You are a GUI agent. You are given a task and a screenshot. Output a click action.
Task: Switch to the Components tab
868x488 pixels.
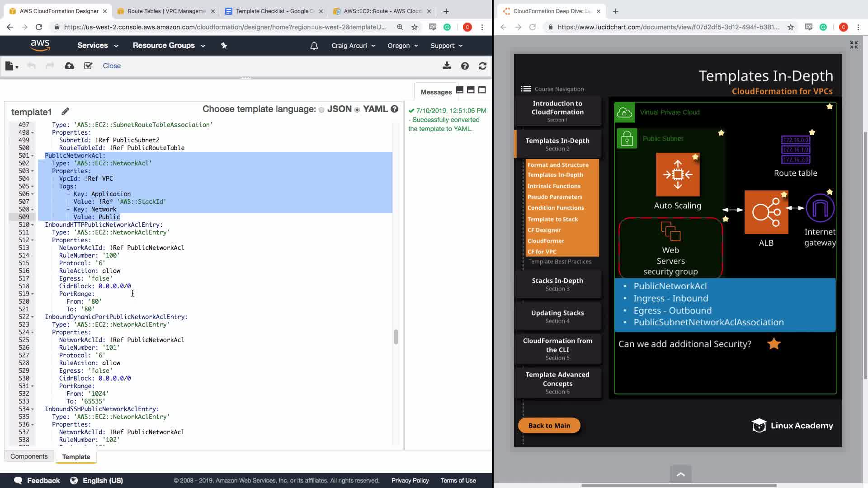(x=29, y=456)
